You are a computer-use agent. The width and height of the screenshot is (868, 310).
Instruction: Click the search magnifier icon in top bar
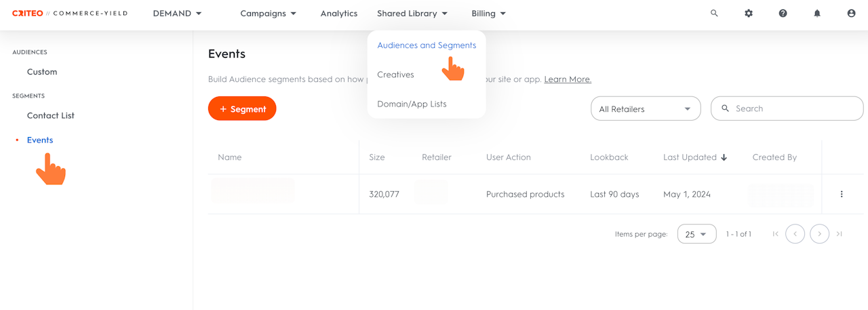714,14
